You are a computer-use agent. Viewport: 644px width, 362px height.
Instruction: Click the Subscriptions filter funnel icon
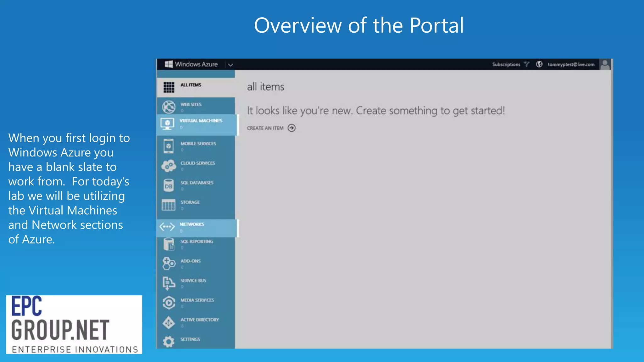pyautogui.click(x=527, y=64)
